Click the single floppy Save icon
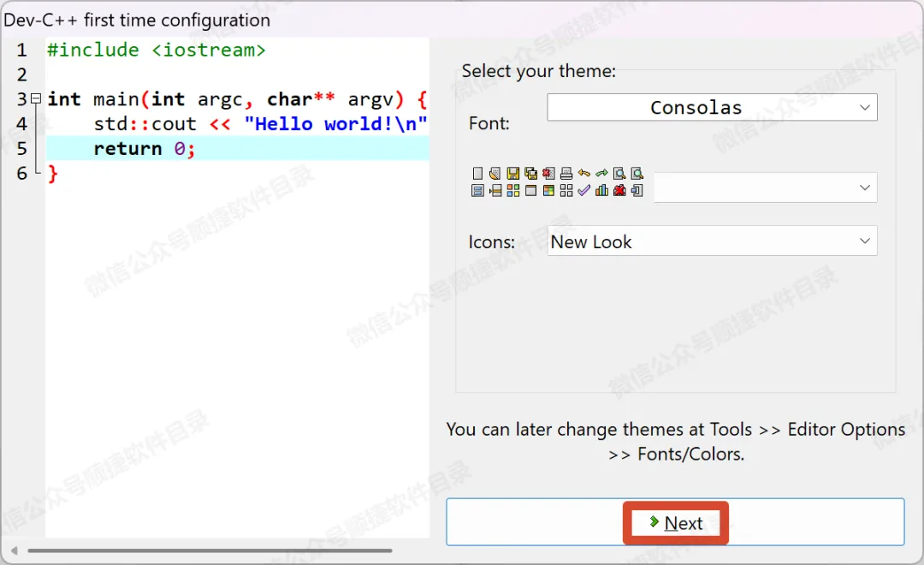This screenshot has height=565, width=924. coord(512,174)
